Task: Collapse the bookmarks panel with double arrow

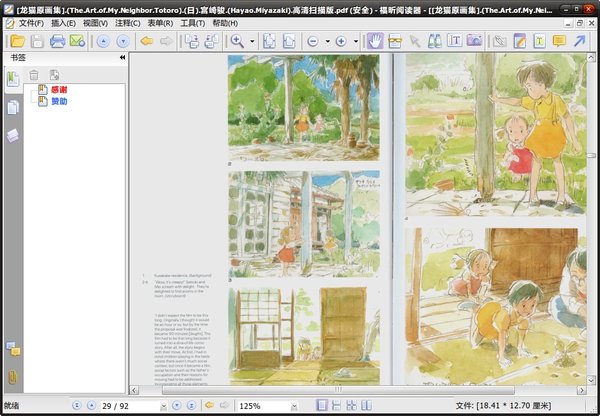Action: tap(122, 58)
